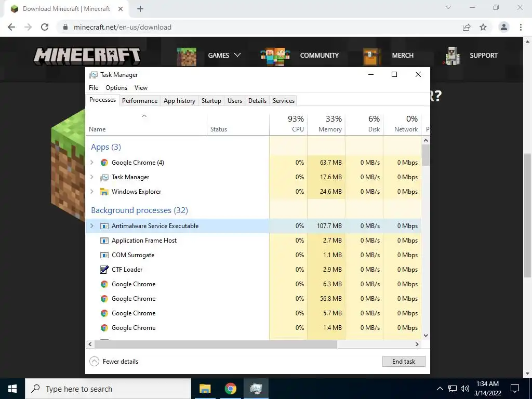Screen dimensions: 532x399
Task: Click the sort arrow above the Name column
Action: (144, 116)
